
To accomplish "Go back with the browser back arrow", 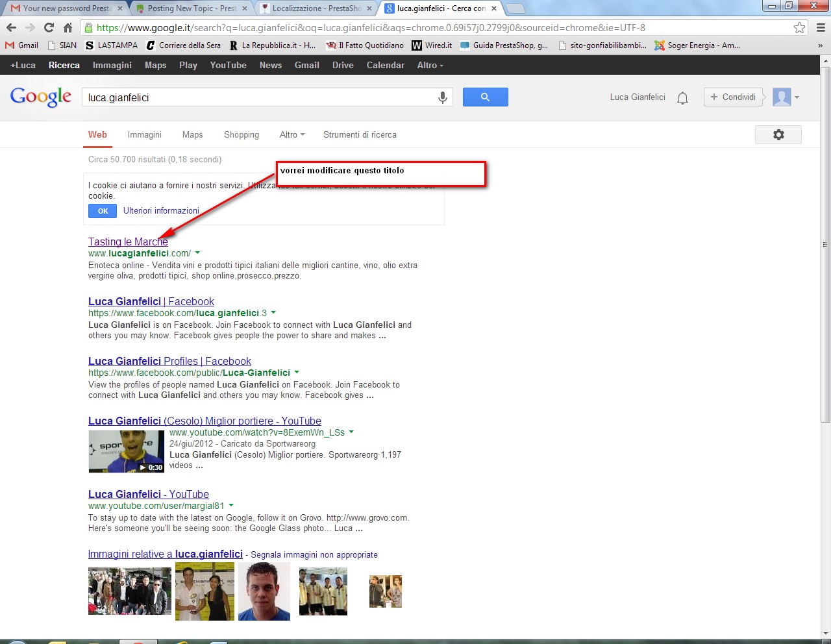I will 11,27.
